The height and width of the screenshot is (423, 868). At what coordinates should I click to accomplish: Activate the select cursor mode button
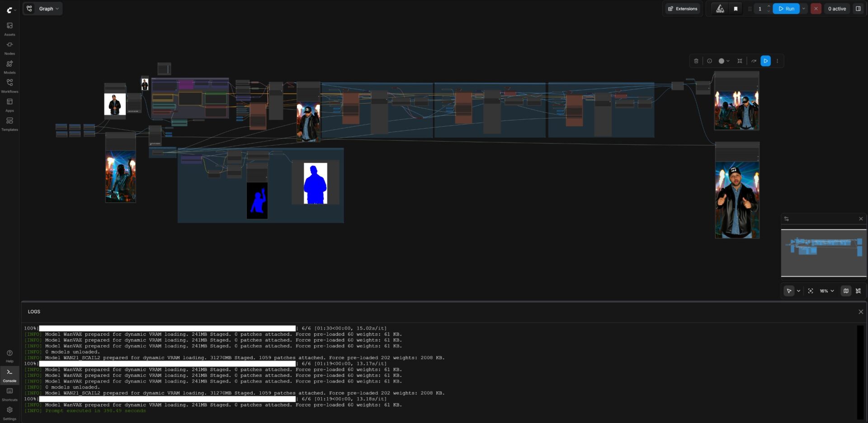point(789,291)
